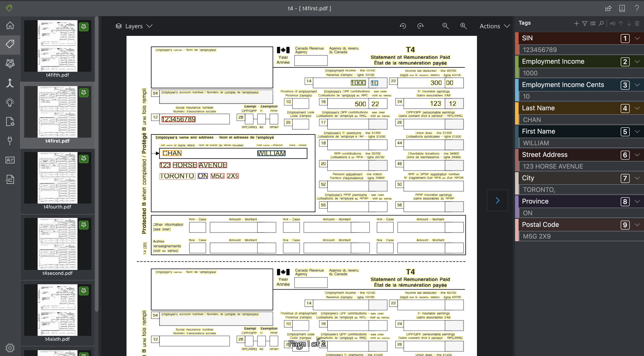Zoom in on the document canvas
644x356 pixels.
(x=463, y=26)
